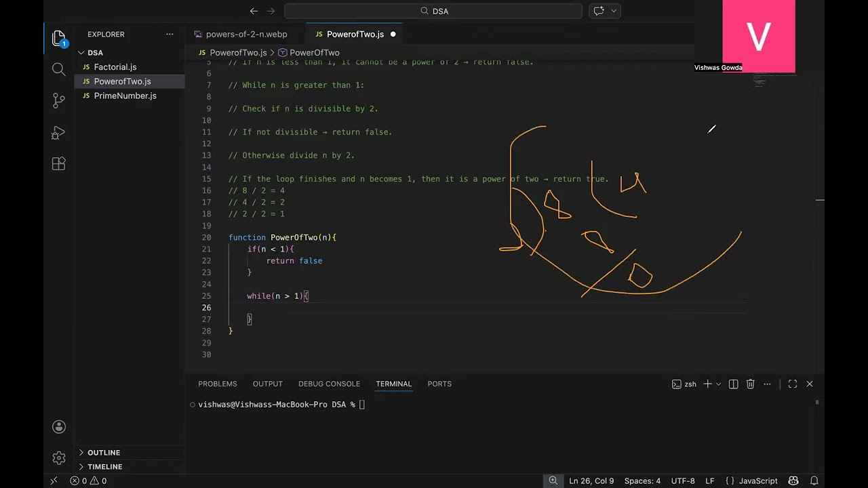This screenshot has height=488, width=868.
Task: Open the Copilot chat icon in title bar
Action: tap(599, 11)
